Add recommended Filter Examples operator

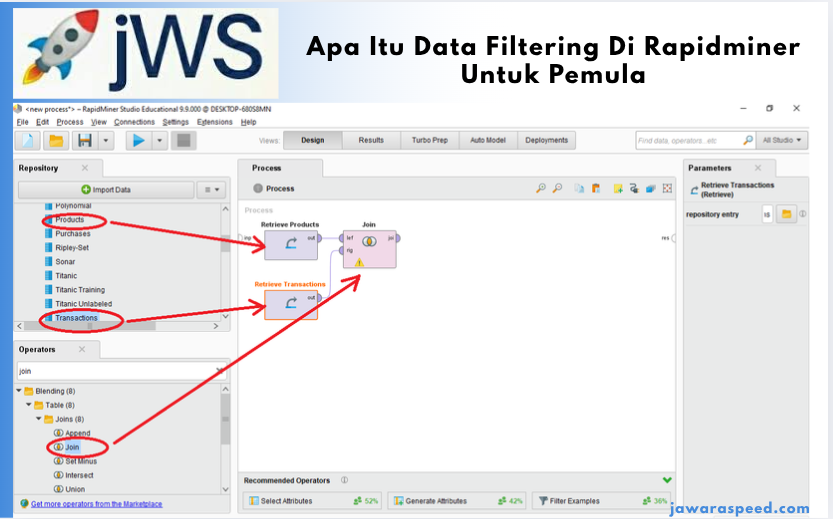click(601, 501)
